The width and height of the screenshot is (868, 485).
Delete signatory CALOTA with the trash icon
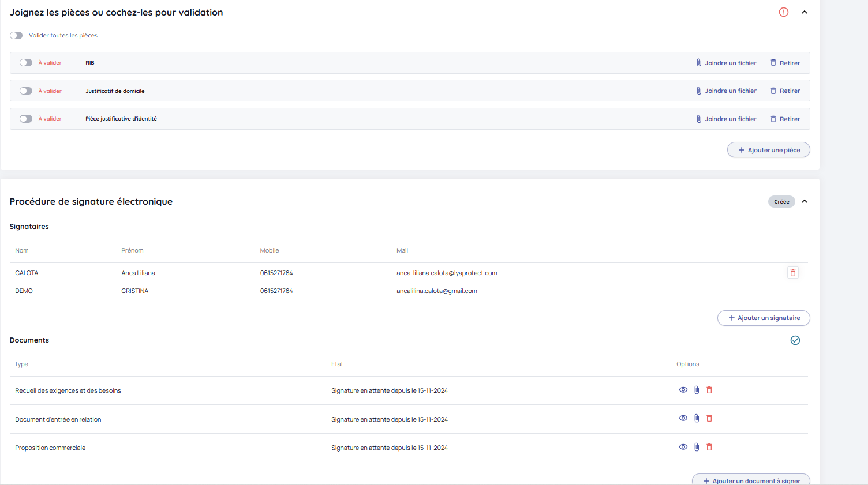[792, 273]
